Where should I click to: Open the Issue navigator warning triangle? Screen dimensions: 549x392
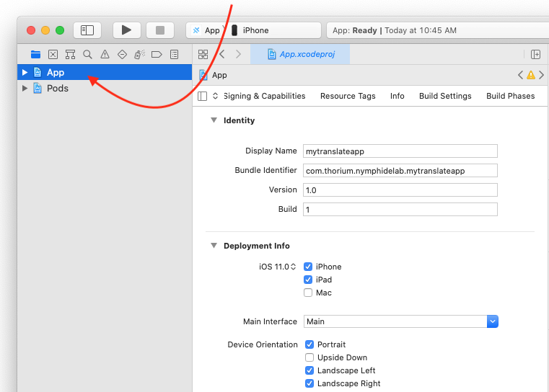pos(105,54)
